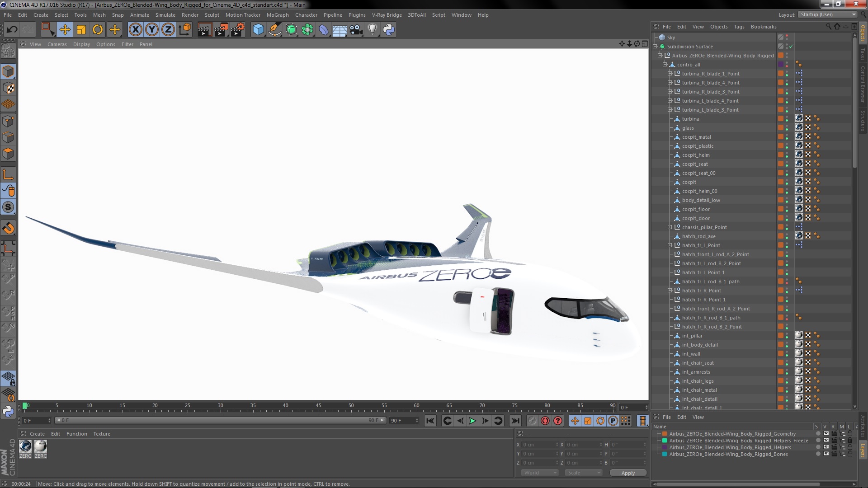Expand turbina_R_blade_1_Point node

click(670, 74)
